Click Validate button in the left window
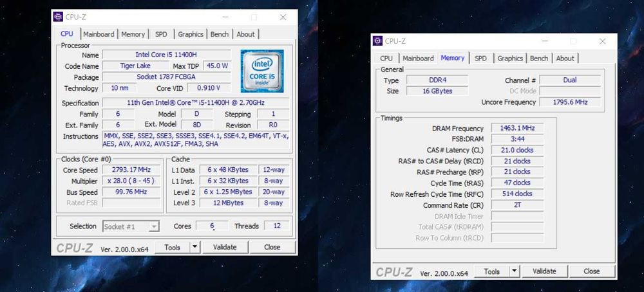This screenshot has width=644, height=292. coord(225,247)
